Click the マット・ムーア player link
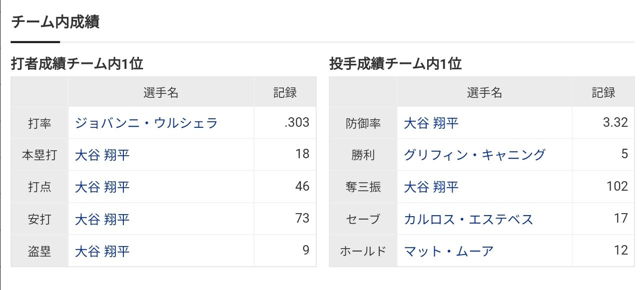Screen dimensions: 644x290 (449, 251)
